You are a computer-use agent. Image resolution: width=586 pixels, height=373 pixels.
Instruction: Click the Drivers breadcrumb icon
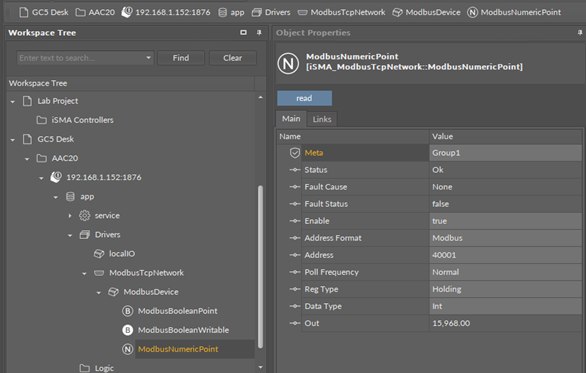(x=257, y=12)
